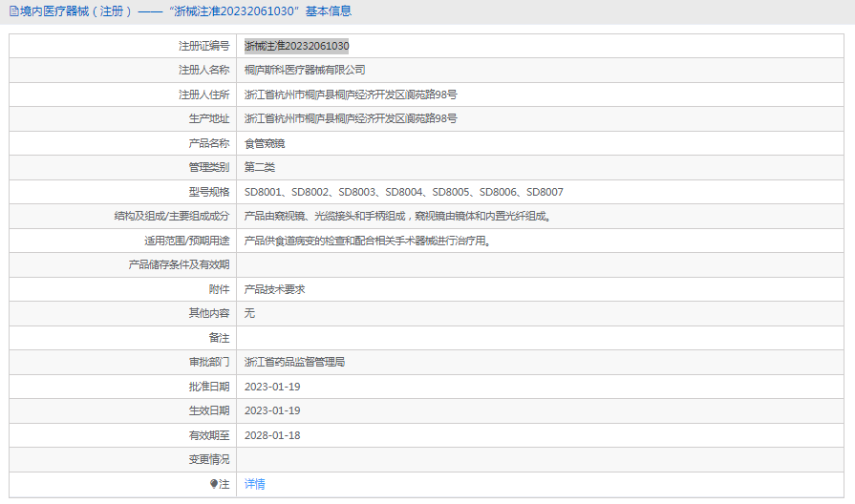Click the document icon before the page title
The height and width of the screenshot is (504, 855).
pyautogui.click(x=14, y=10)
